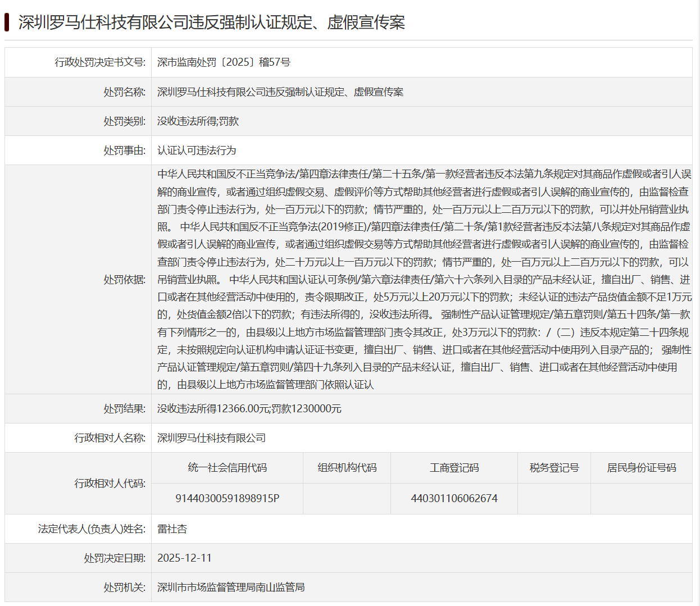This screenshot has width=700, height=606.
Task: Click the legal basis paragraph text
Action: click(x=424, y=280)
